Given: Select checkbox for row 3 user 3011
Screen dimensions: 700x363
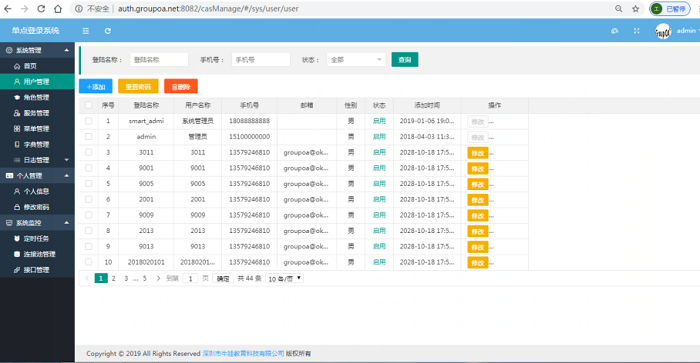Looking at the screenshot, I should tap(88, 152).
